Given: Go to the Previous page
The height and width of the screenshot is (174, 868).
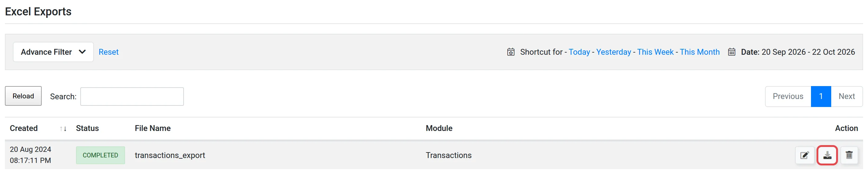Looking at the screenshot, I should (788, 97).
